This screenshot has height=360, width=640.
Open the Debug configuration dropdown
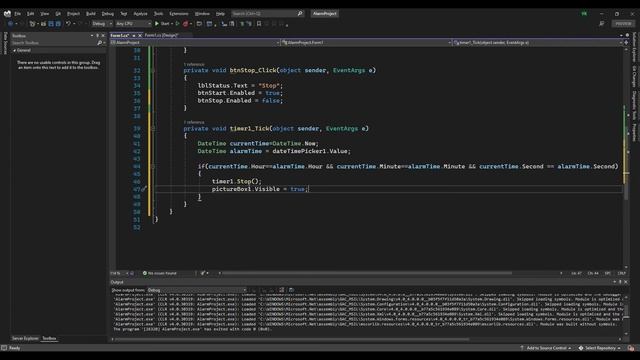point(102,24)
